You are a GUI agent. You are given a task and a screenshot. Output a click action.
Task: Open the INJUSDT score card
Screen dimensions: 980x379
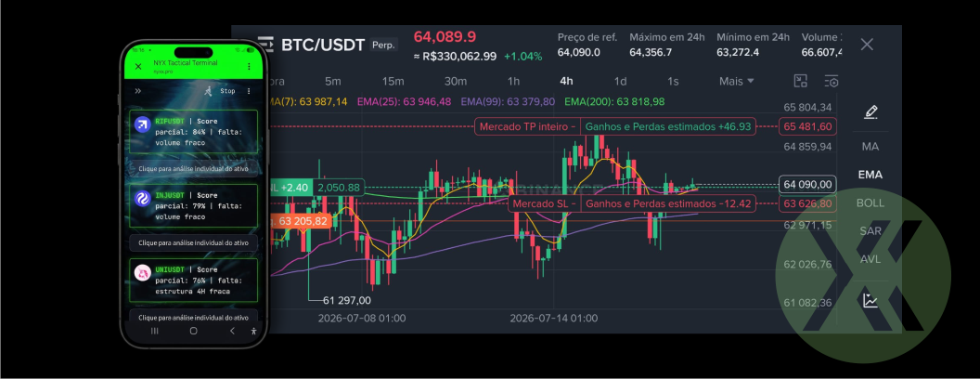[194, 206]
